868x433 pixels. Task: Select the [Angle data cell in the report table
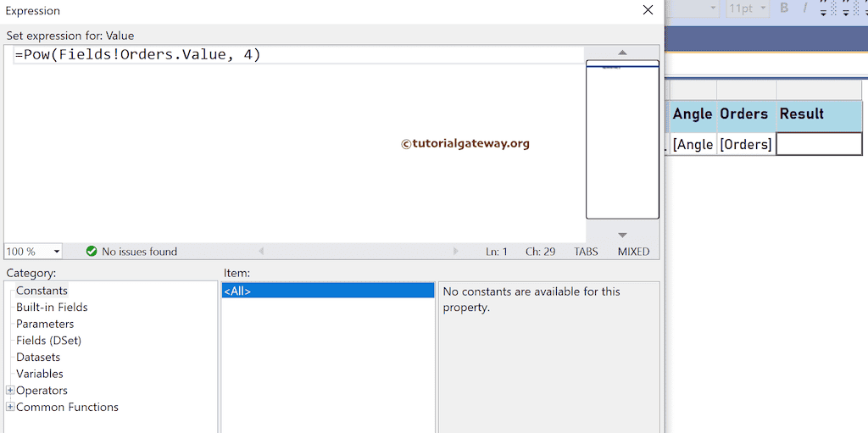pos(693,144)
